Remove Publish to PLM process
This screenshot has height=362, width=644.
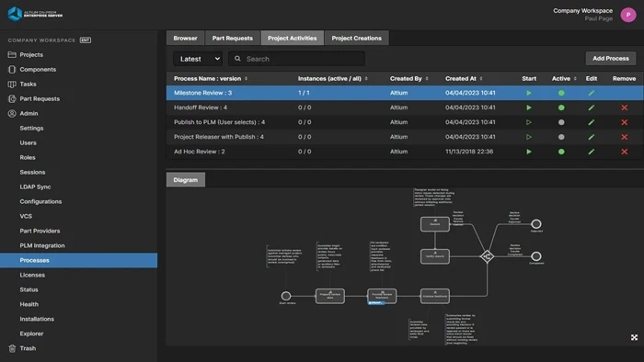(x=625, y=122)
